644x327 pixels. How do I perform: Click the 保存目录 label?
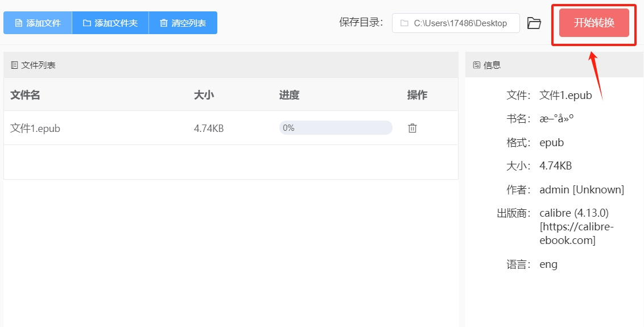pyautogui.click(x=361, y=23)
